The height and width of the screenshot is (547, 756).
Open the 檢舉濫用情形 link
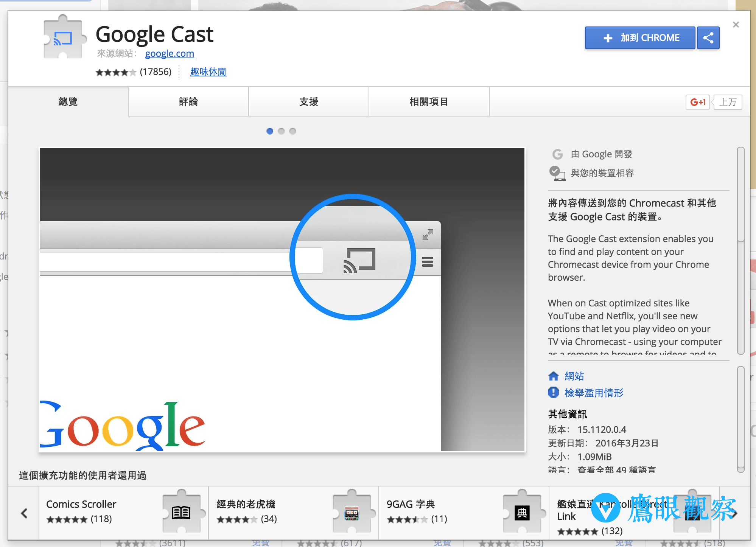[x=594, y=393]
